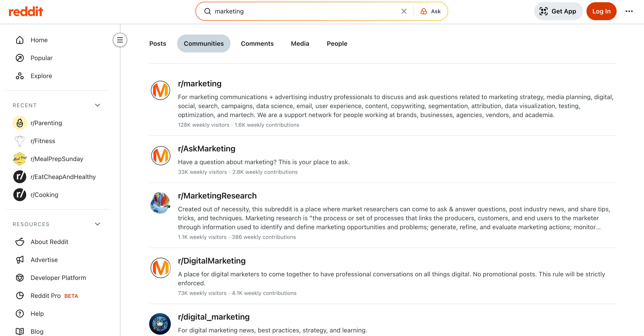Switch to the Posts tab

158,44
